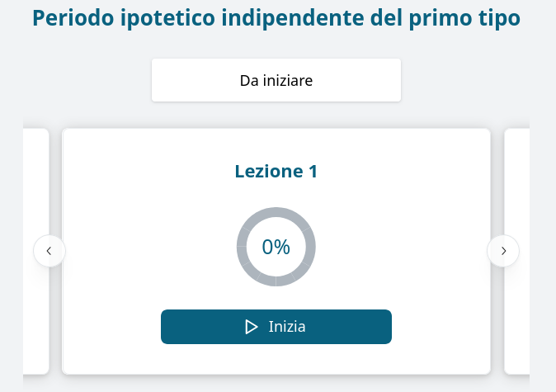The width and height of the screenshot is (556, 392).
Task: Open the Lezione 1 heading
Action: point(276,172)
